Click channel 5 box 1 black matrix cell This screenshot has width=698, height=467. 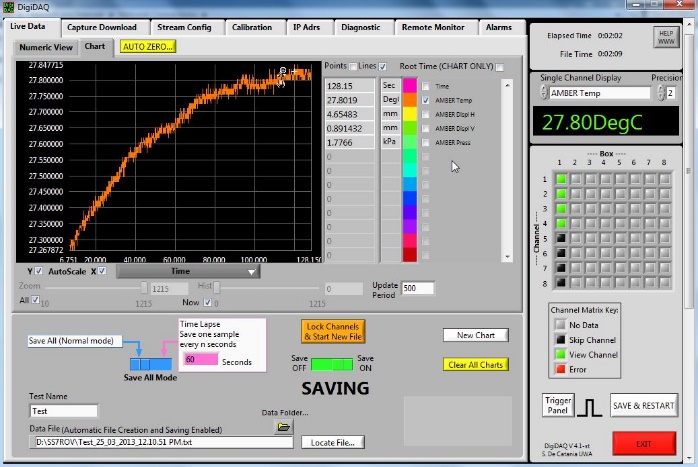562,238
